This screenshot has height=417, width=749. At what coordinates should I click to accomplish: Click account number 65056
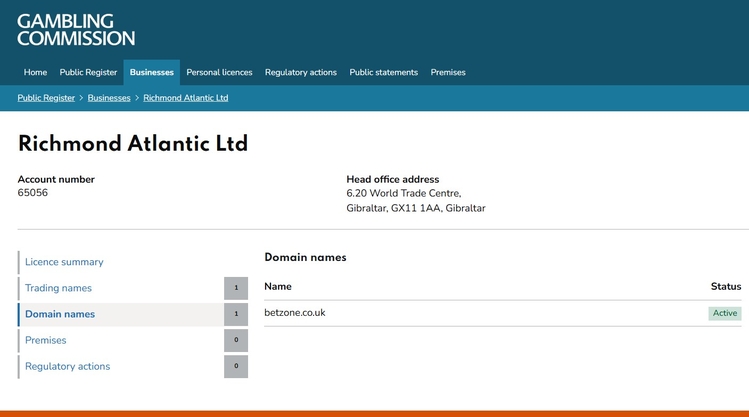33,192
